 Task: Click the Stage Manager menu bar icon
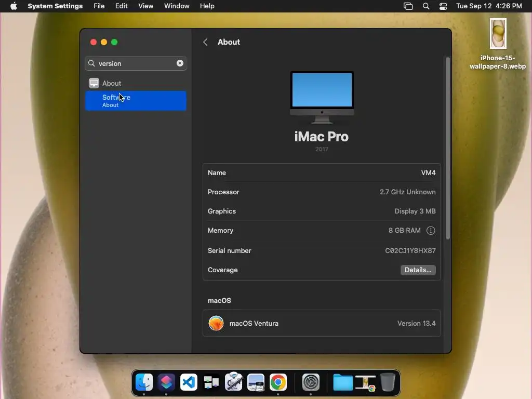point(408,6)
